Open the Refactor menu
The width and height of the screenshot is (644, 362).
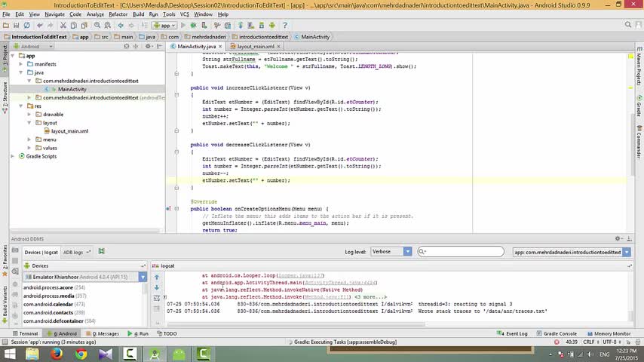pos(118,14)
